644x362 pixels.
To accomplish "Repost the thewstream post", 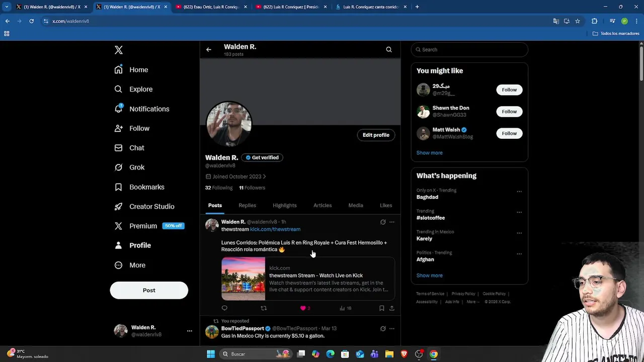I will click(264, 308).
